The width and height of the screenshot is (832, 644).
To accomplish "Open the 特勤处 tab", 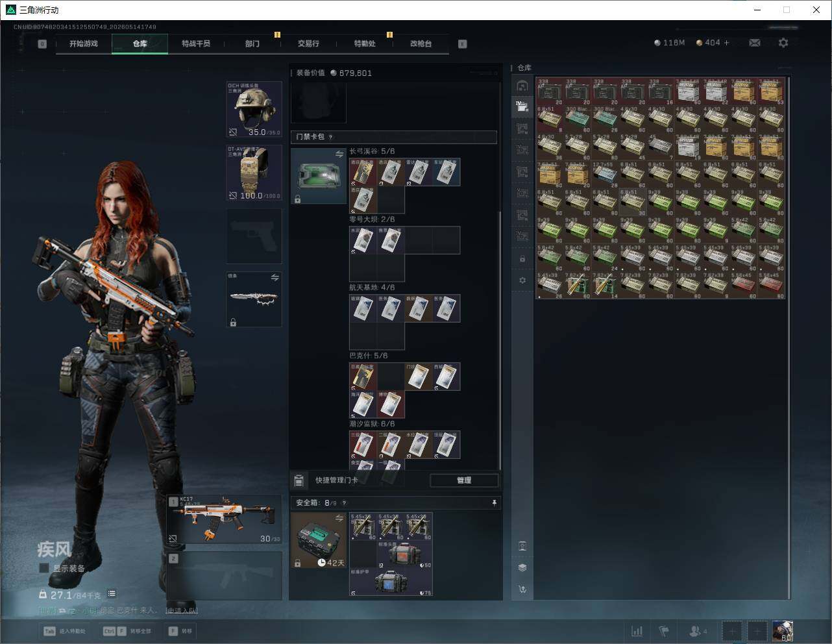I will pos(365,43).
